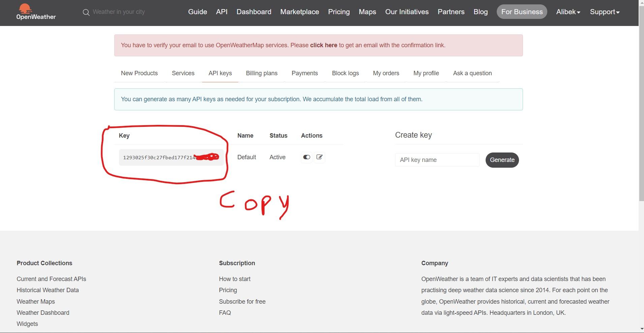644x333 pixels.
Task: Click the 'Active' status cell
Action: pyautogui.click(x=277, y=157)
